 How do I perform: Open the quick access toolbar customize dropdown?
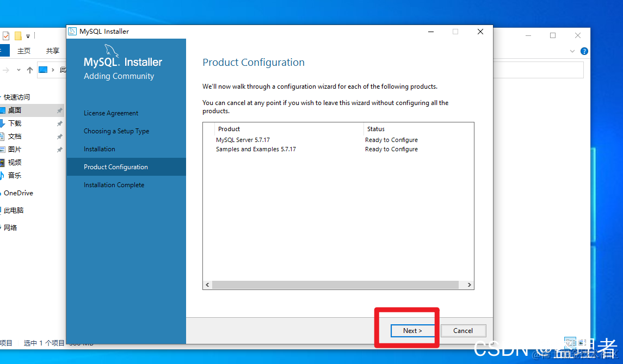28,36
